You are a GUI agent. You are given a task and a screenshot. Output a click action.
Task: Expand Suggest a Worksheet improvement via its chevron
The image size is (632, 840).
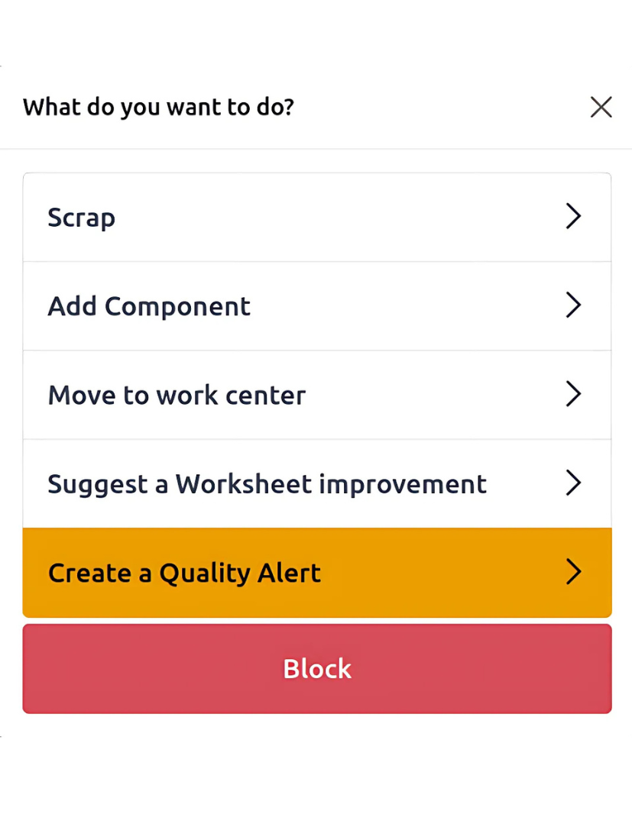573,483
